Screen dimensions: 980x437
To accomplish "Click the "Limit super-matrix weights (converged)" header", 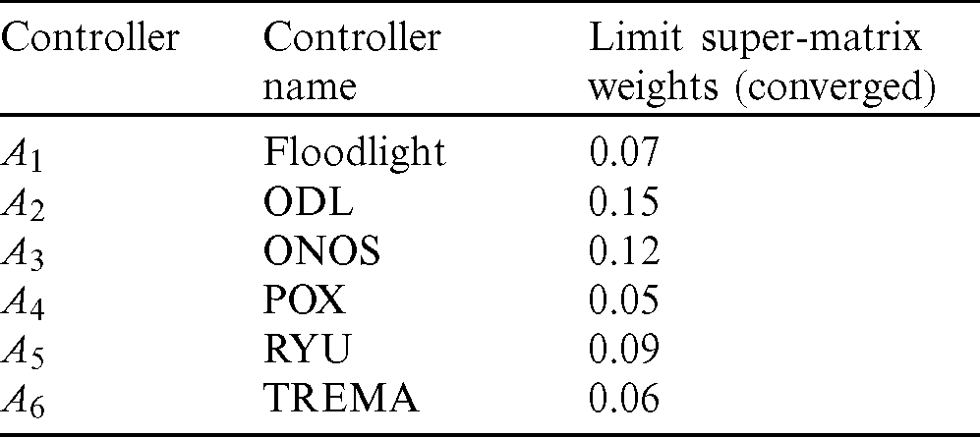I will click(759, 63).
